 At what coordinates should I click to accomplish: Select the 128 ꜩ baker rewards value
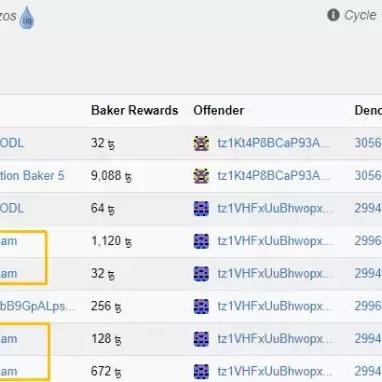(x=106, y=339)
